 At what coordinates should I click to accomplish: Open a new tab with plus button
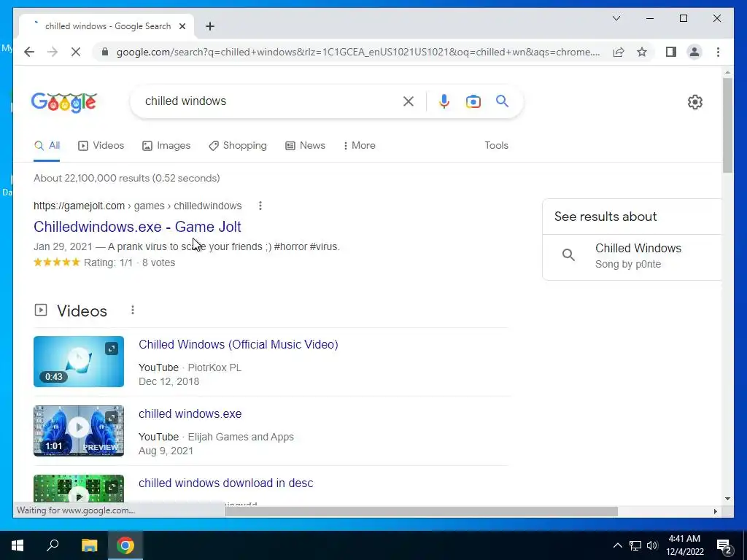(210, 26)
